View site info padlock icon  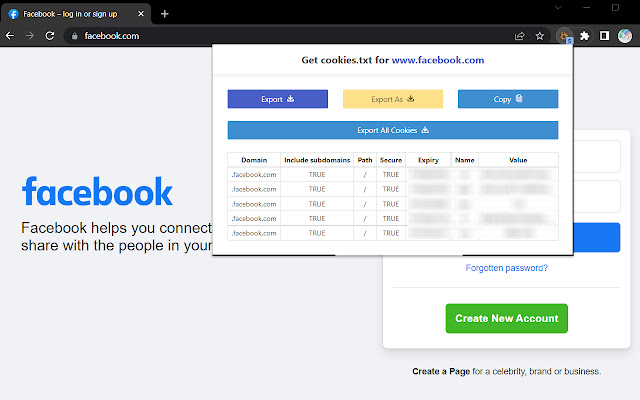click(x=74, y=36)
